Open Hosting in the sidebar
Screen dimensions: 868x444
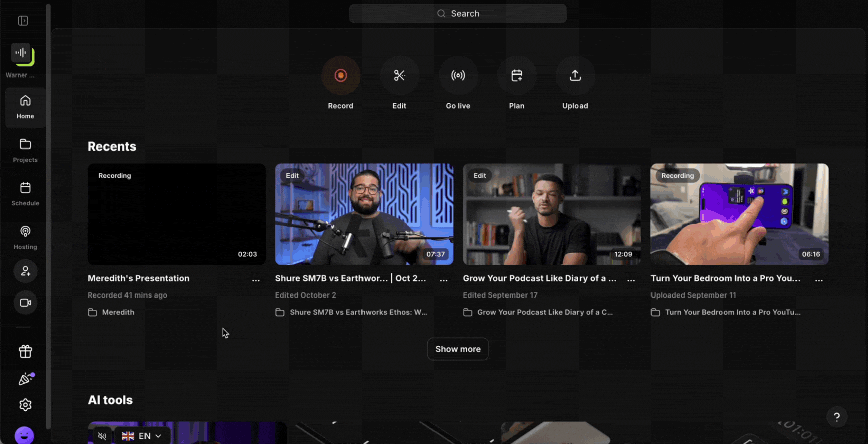click(25, 237)
